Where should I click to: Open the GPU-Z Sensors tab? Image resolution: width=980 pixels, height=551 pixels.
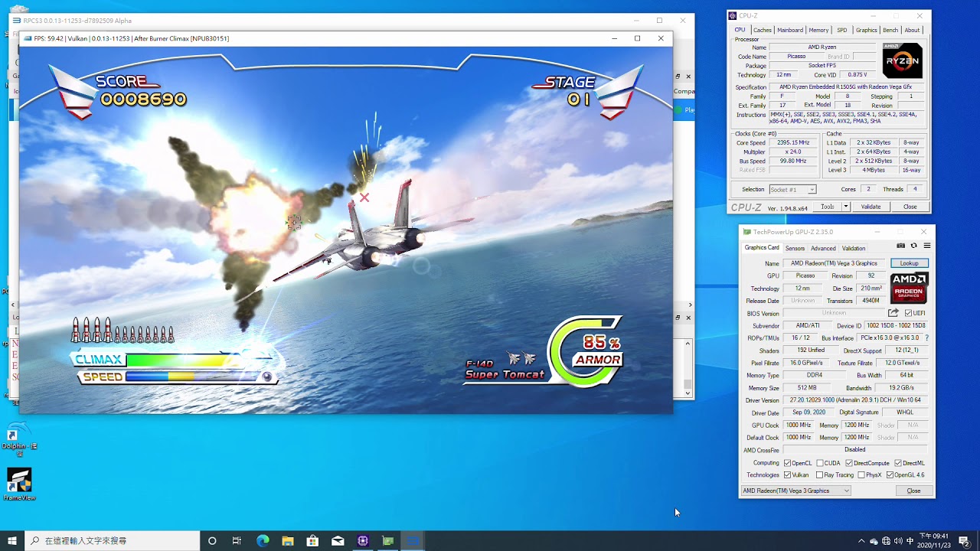pos(795,248)
